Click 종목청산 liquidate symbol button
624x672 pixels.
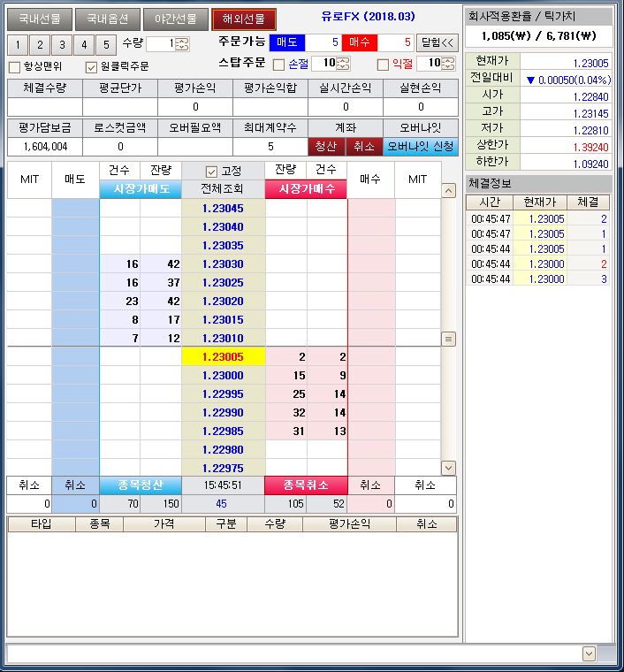click(x=141, y=485)
